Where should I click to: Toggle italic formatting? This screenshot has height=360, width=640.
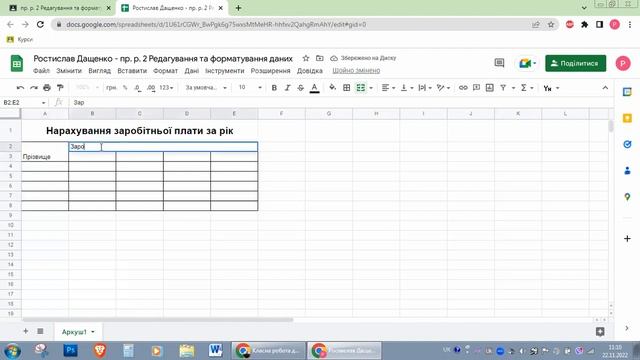(x=287, y=88)
